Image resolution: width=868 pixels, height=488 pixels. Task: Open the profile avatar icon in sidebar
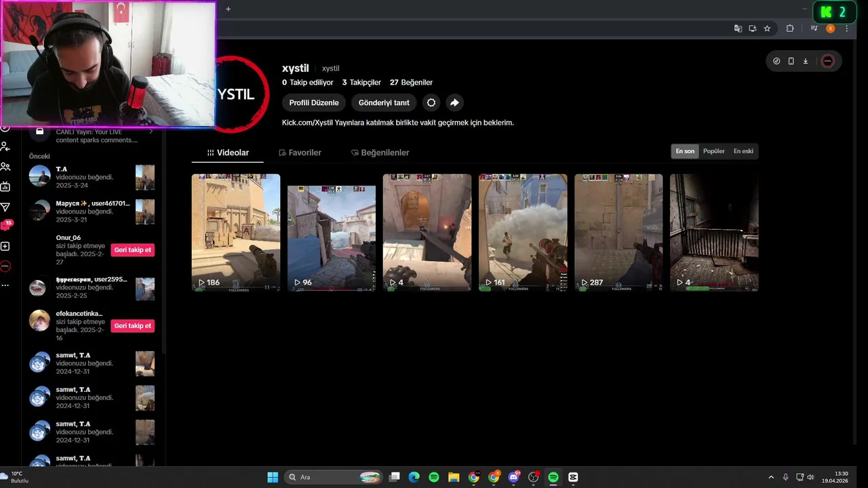[5, 266]
